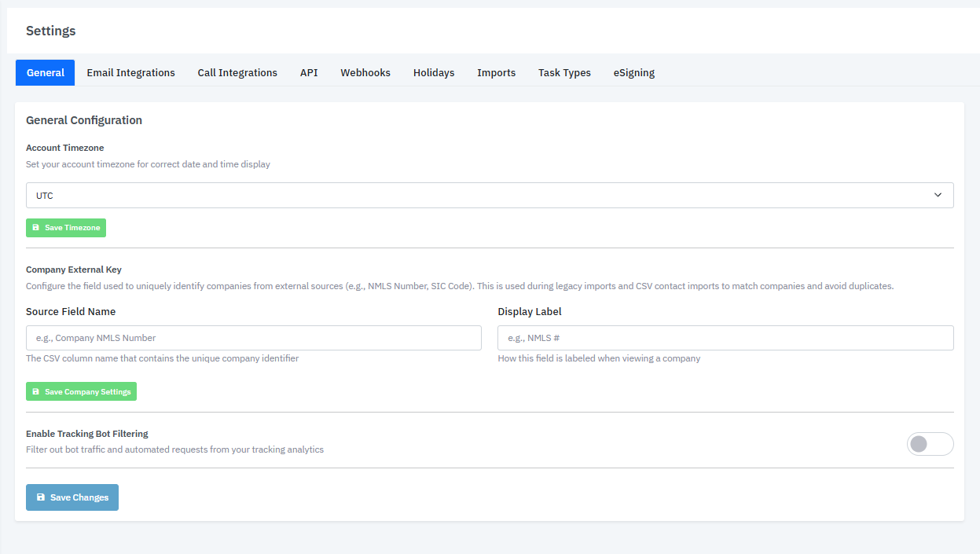Click the save icon inside Save Company Settings

35,391
